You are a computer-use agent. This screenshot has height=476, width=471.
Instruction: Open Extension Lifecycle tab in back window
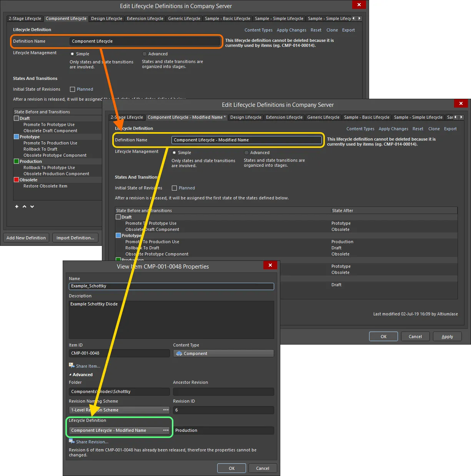point(145,18)
